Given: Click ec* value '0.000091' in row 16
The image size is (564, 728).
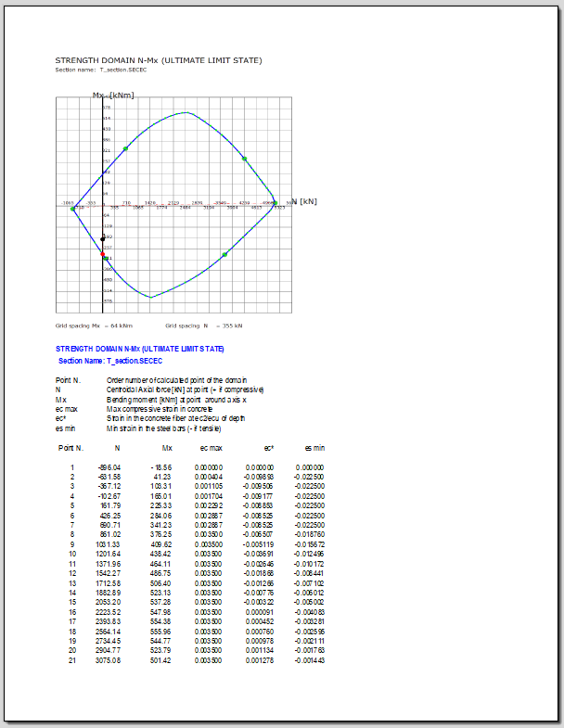Looking at the screenshot, I should (260, 612).
